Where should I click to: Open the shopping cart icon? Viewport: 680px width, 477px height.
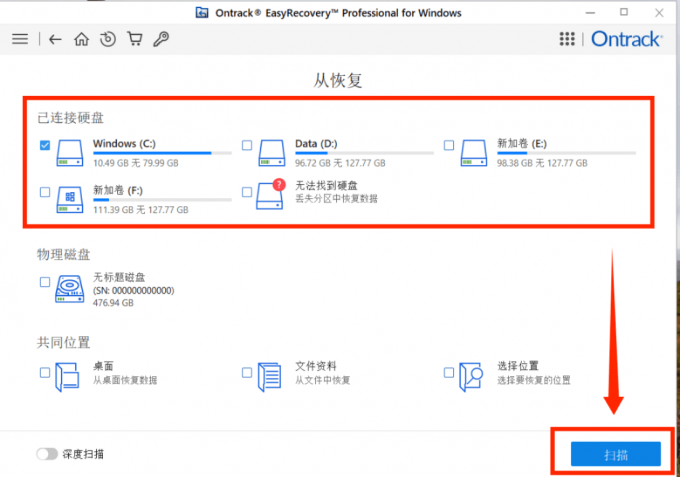(x=135, y=39)
